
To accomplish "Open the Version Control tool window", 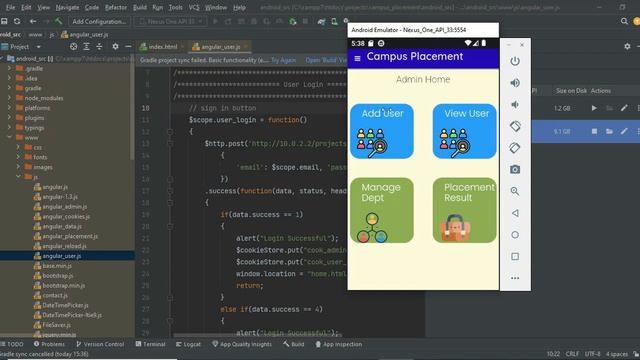I will pyautogui.click(x=100, y=344).
